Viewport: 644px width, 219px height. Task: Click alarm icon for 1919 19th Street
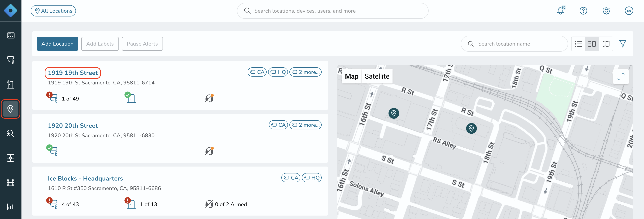coord(209,98)
